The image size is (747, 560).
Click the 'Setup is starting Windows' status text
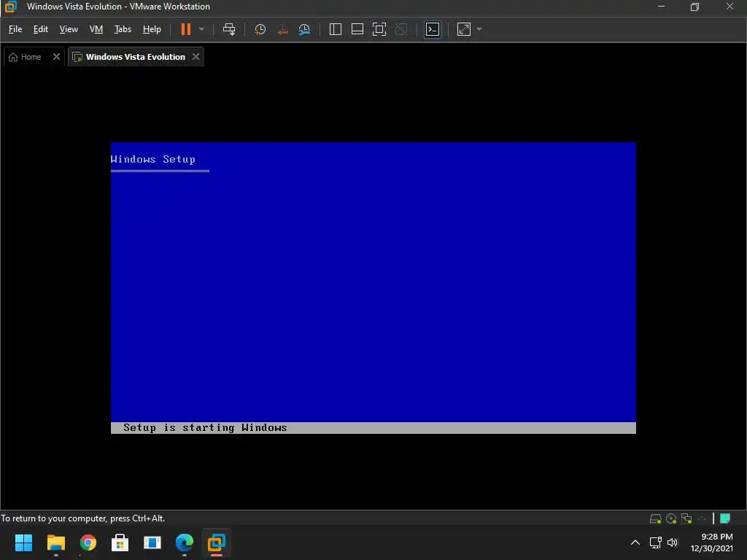click(x=205, y=427)
